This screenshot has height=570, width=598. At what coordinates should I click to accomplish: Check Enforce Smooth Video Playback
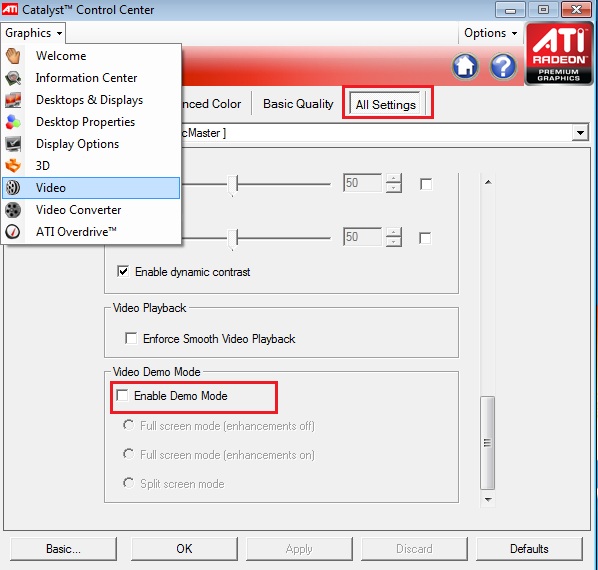[131, 338]
